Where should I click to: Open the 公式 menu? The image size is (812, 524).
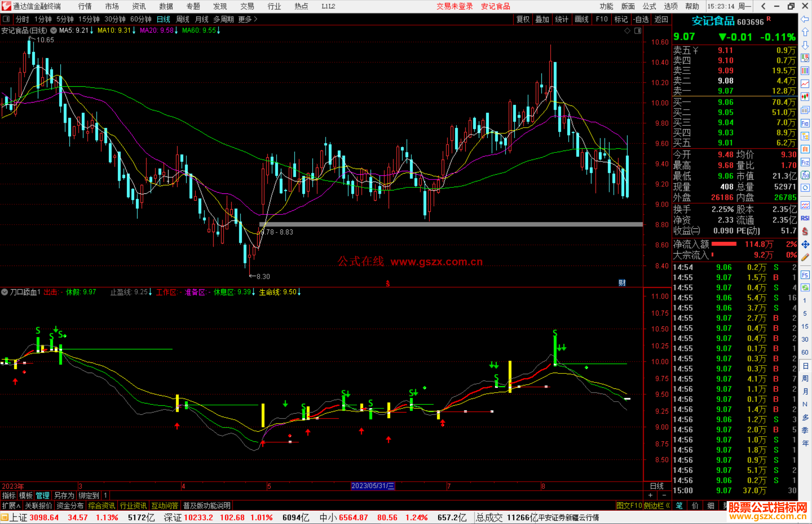coord(649,6)
